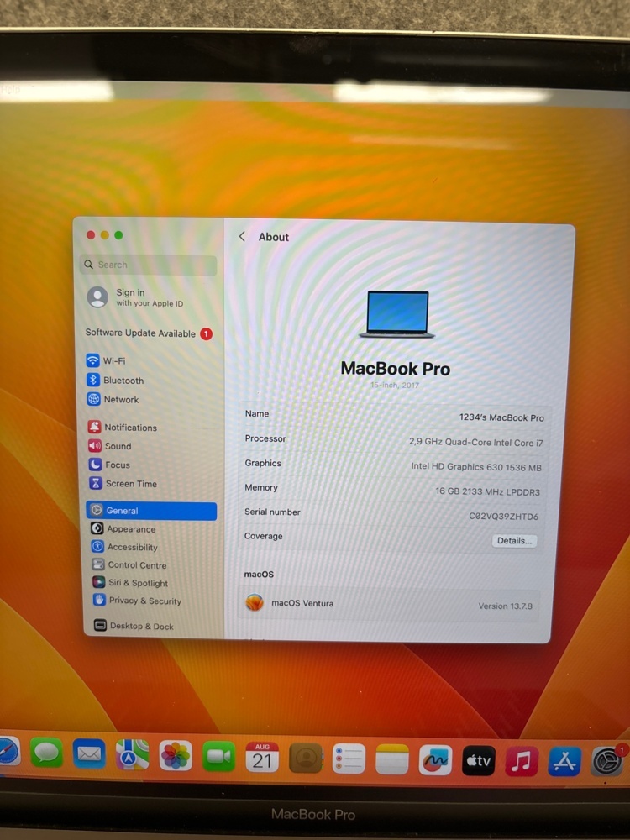
Task: Click the Search field in sidebar
Action: coord(149,265)
